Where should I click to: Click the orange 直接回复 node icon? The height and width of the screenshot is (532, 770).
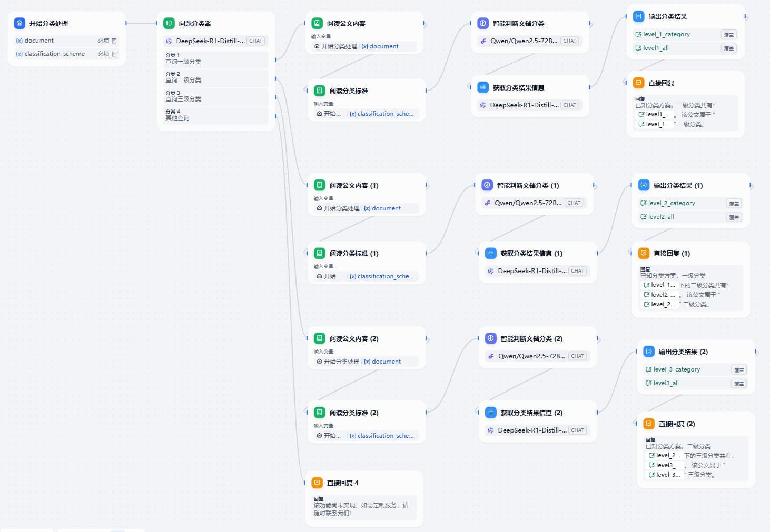[638, 83]
